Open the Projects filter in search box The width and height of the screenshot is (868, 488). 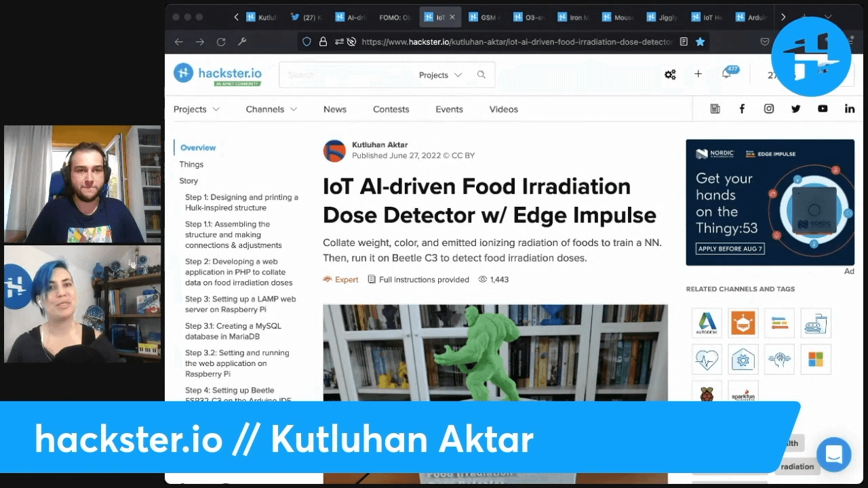440,75
